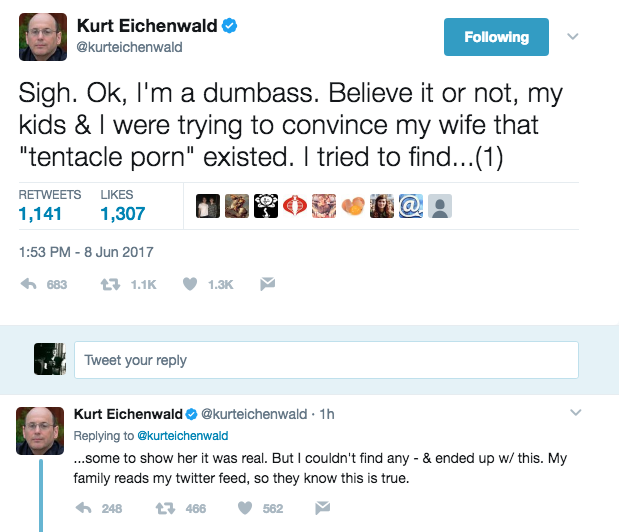Toggle the Following button
Image resolution: width=619 pixels, height=532 pixels.
tap(496, 37)
